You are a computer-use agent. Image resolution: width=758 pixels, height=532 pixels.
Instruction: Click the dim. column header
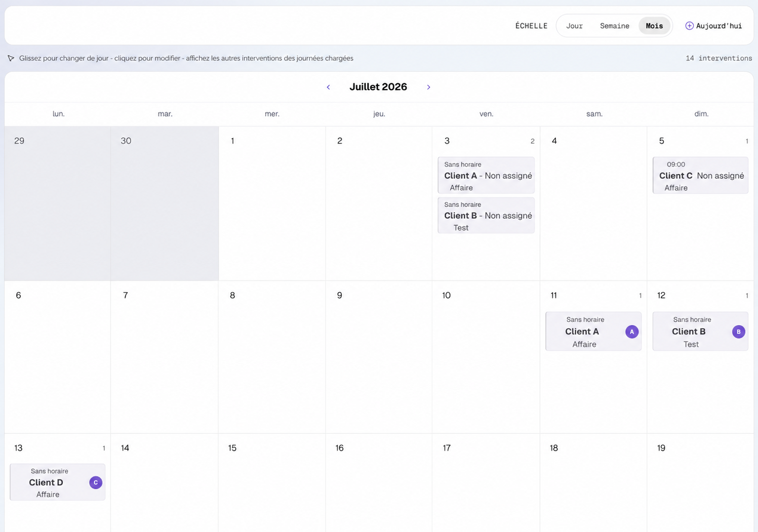point(701,114)
